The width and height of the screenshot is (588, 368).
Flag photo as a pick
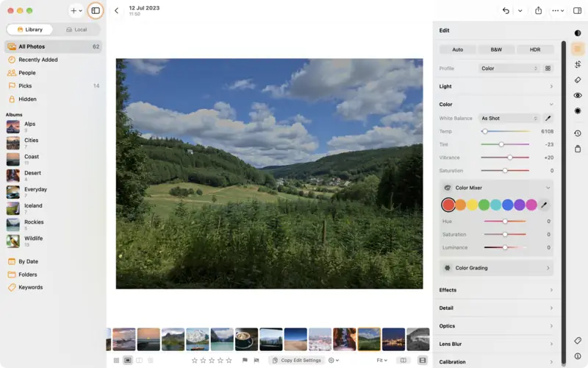pos(245,360)
